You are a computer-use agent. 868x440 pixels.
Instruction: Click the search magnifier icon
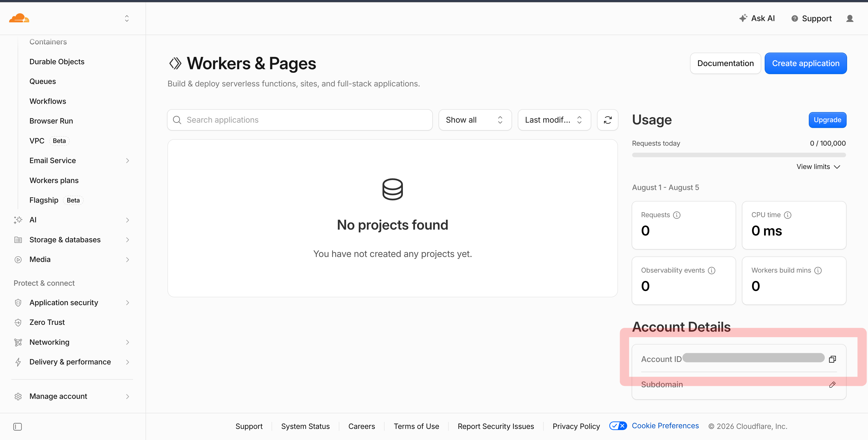177,120
